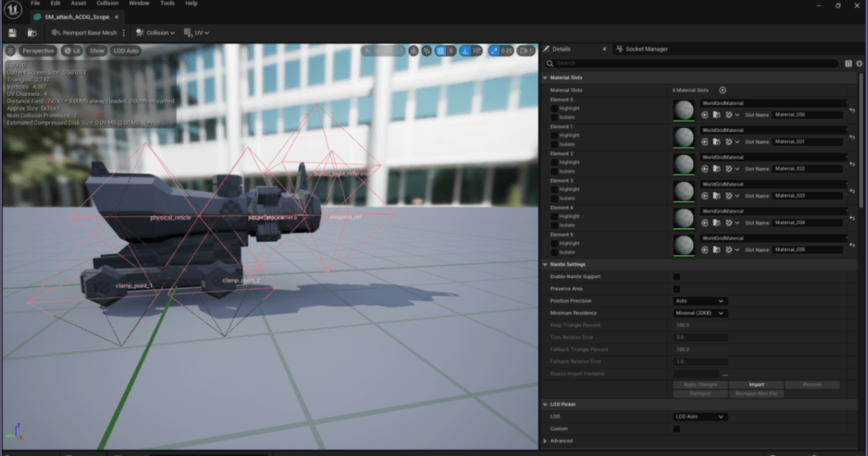Enable the Nanite Support checkbox
This screenshot has height=456, width=868.
pos(676,277)
